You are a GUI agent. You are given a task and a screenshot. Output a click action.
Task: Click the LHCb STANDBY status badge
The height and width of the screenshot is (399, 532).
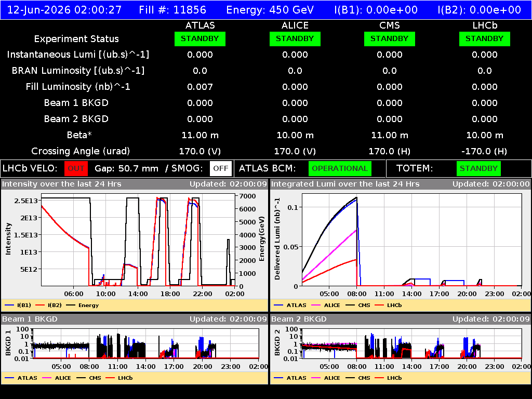click(x=485, y=38)
